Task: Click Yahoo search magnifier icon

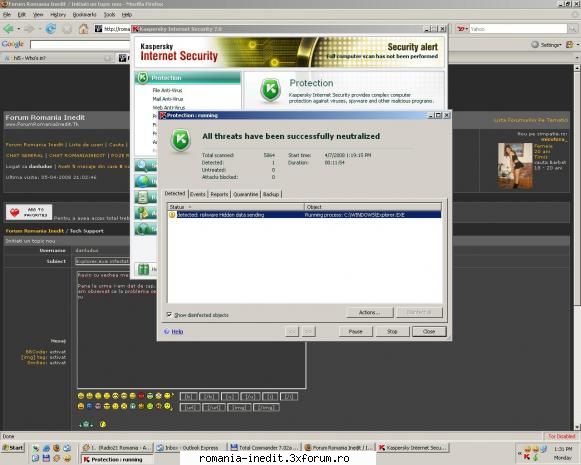Action: [573, 29]
